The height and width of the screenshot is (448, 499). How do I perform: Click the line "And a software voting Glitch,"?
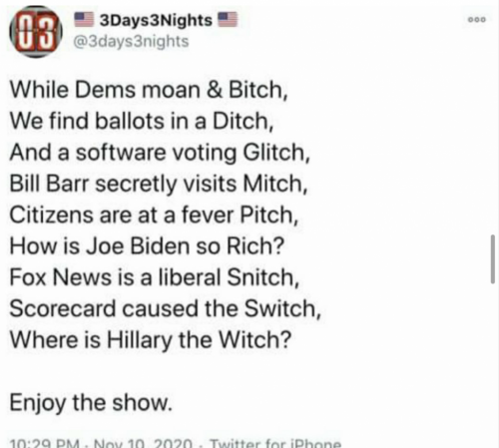click(x=160, y=153)
